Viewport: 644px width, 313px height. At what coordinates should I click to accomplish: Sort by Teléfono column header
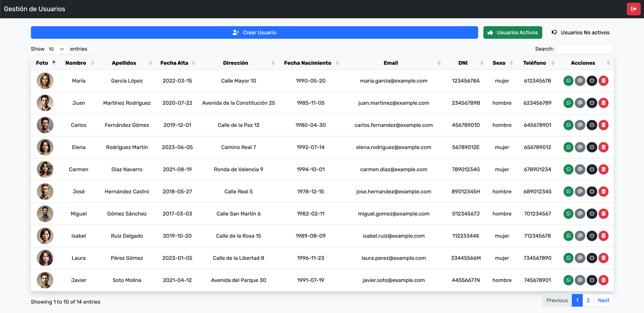(x=537, y=63)
